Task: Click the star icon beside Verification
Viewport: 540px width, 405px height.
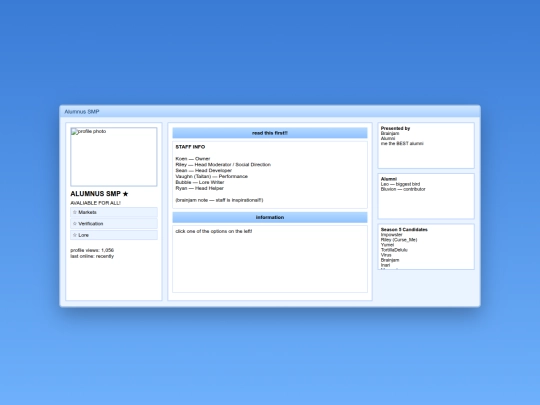Action: [x=75, y=224]
